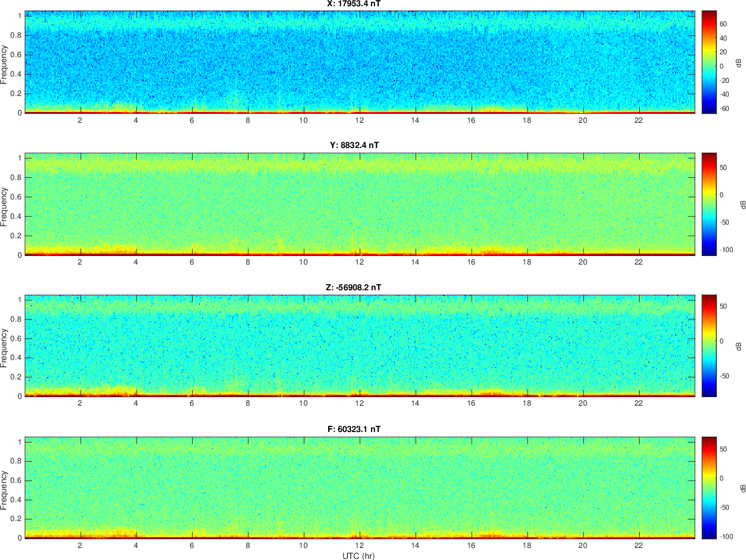
Task: Click the -100 tick on the Y colorbar
Action: click(728, 250)
